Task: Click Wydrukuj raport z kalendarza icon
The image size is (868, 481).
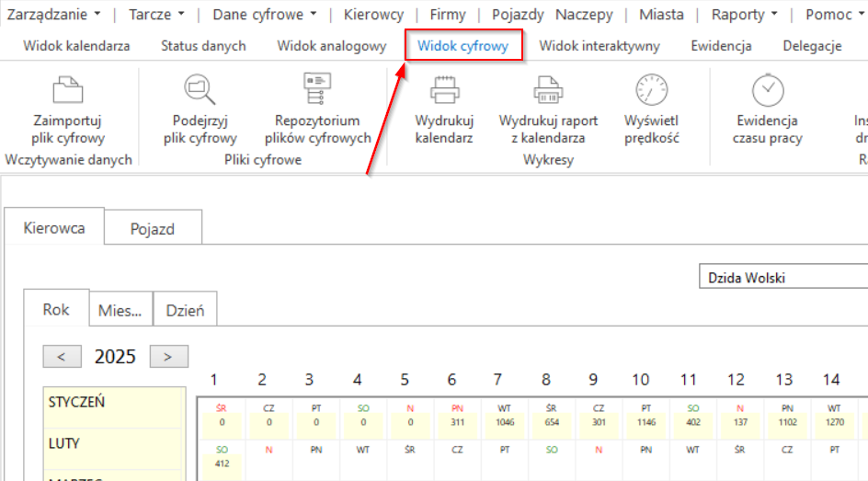Action: (548, 89)
